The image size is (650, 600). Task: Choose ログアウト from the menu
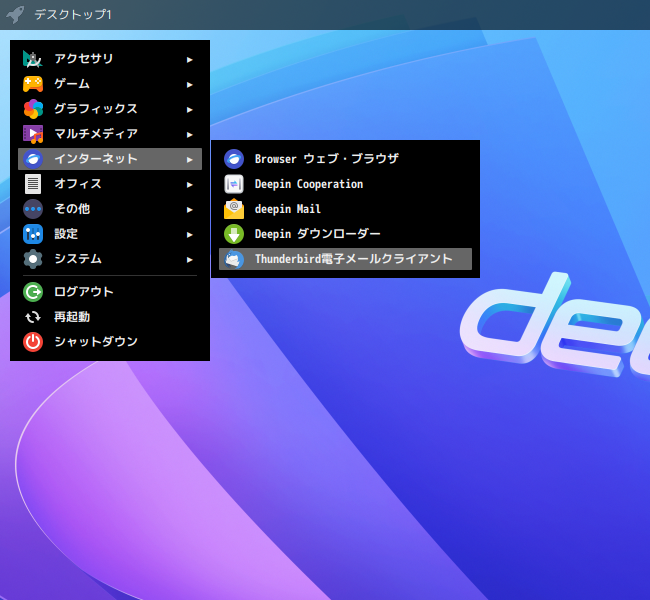pyautogui.click(x=110, y=292)
